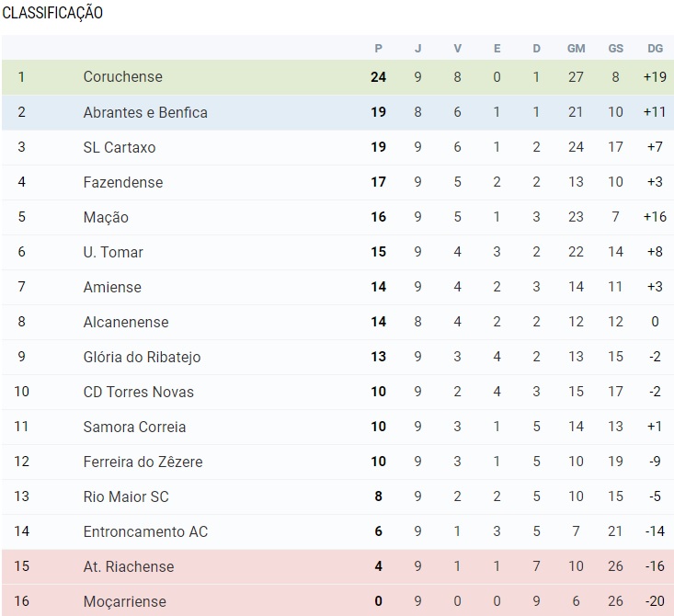This screenshot has height=616, width=674.
Task: Open Ferreira do Zêzere team link
Action: (x=143, y=462)
